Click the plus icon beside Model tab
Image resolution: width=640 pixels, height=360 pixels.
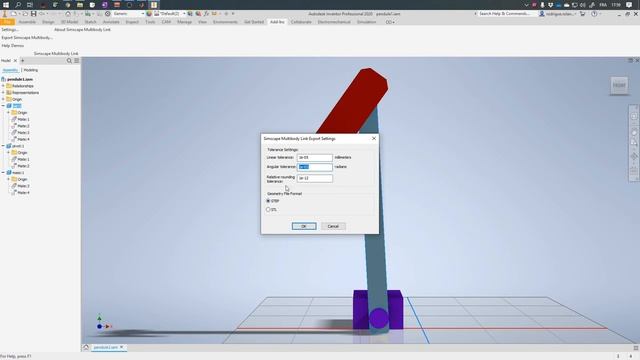pos(22,61)
